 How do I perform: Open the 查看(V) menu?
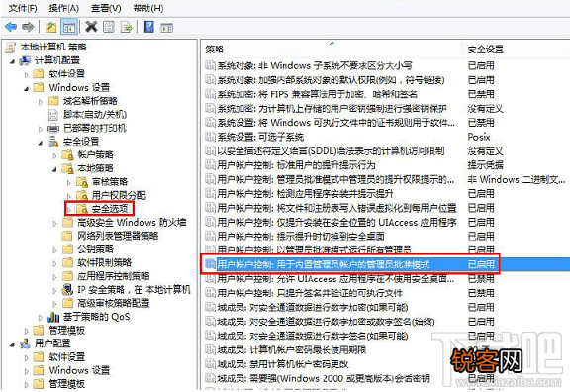pos(106,8)
